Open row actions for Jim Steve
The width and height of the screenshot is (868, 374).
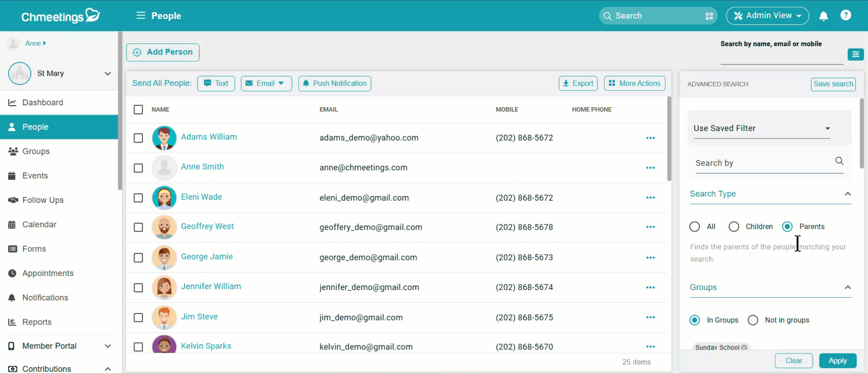pyautogui.click(x=650, y=317)
